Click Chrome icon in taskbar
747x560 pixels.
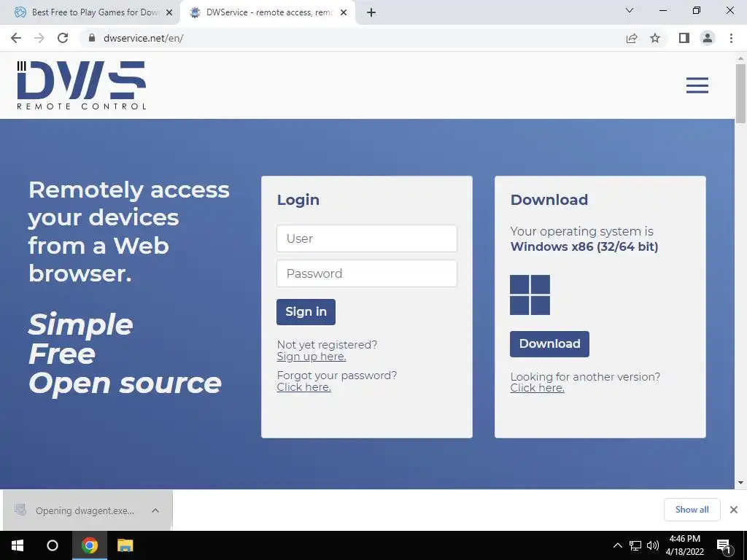90,545
